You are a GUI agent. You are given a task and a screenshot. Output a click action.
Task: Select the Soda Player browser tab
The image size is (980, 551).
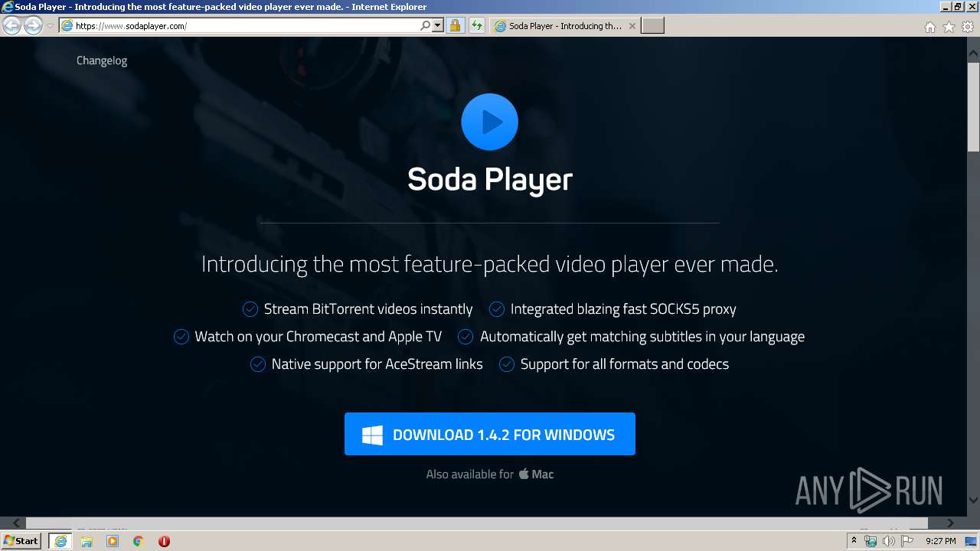point(563,25)
